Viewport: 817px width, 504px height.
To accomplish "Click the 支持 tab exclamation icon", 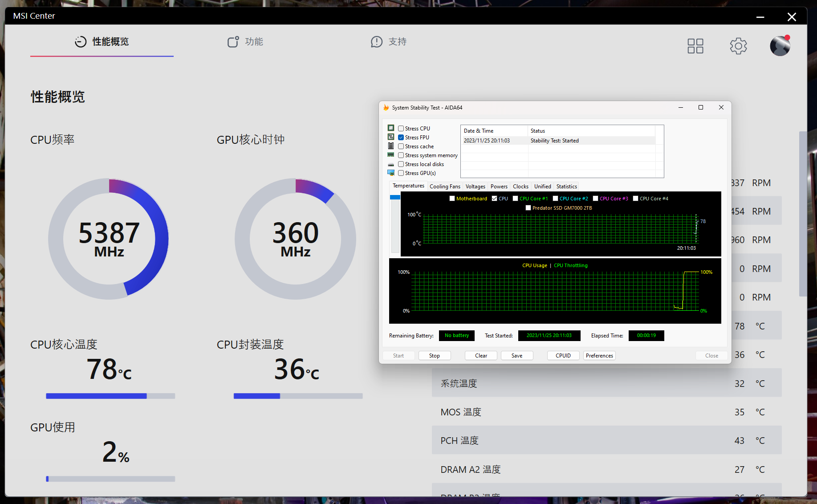I will (x=377, y=42).
